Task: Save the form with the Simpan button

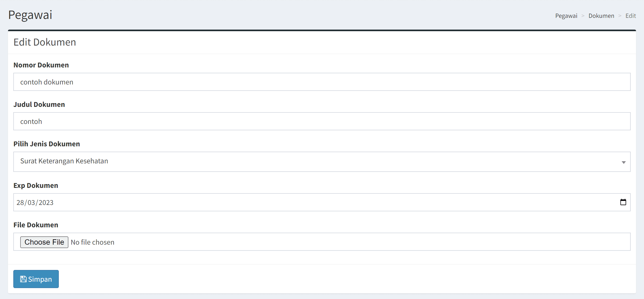Action: (36, 279)
